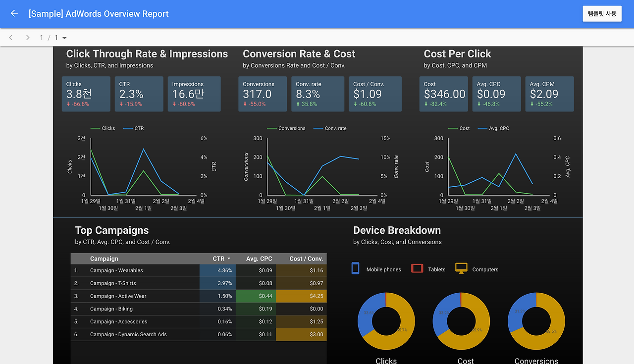Image resolution: width=634 pixels, height=364 pixels.
Task: Click the Mobile phones legend icon
Action: pyautogui.click(x=355, y=268)
